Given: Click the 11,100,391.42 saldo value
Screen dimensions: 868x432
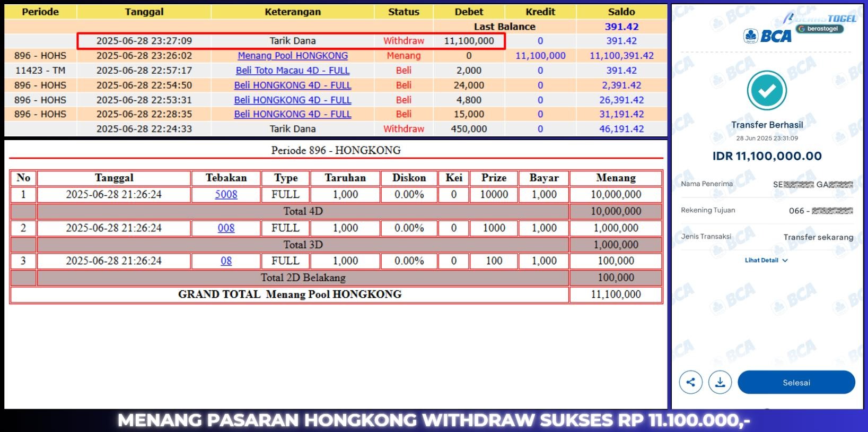Looking at the screenshot, I should [621, 55].
